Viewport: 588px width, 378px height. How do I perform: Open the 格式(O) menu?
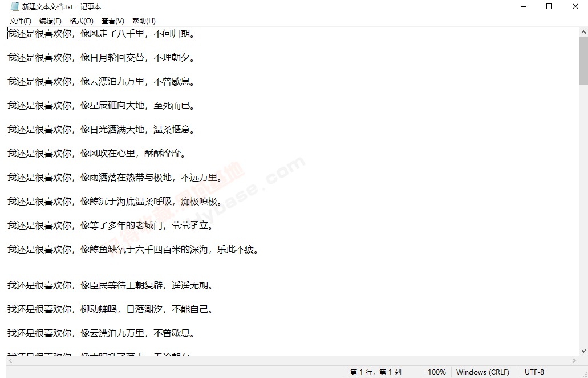[x=81, y=21]
